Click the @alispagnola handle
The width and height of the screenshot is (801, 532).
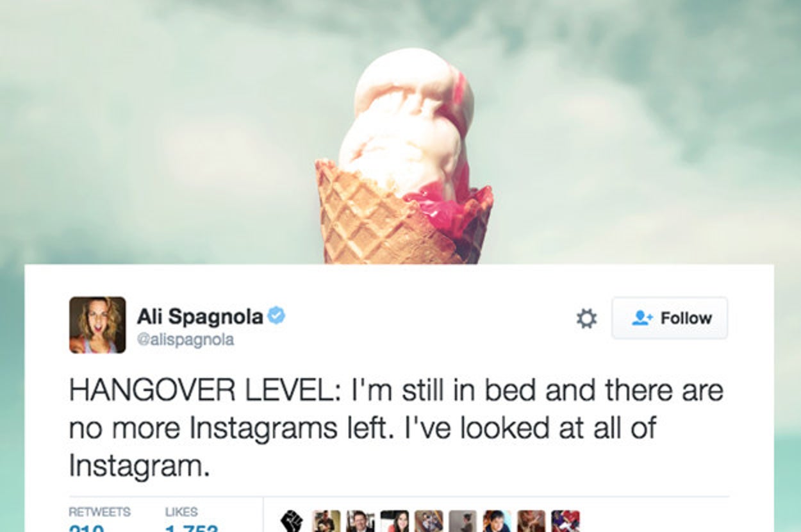point(185,340)
